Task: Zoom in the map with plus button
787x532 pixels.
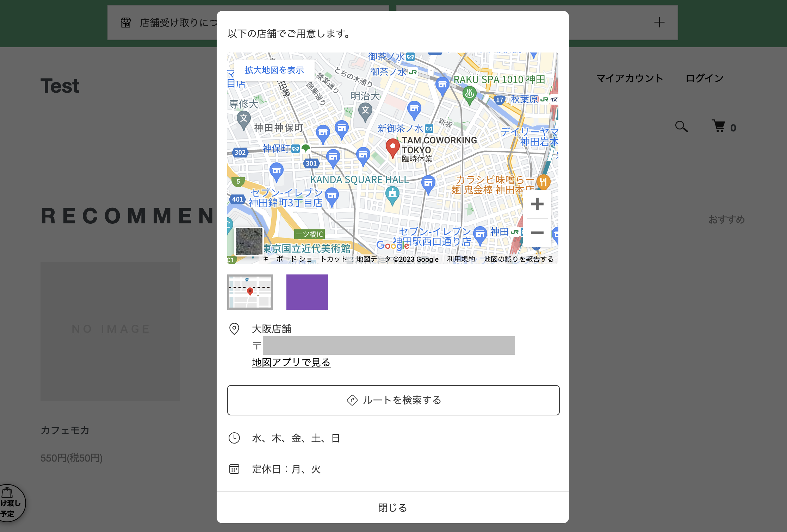Action: click(537, 204)
